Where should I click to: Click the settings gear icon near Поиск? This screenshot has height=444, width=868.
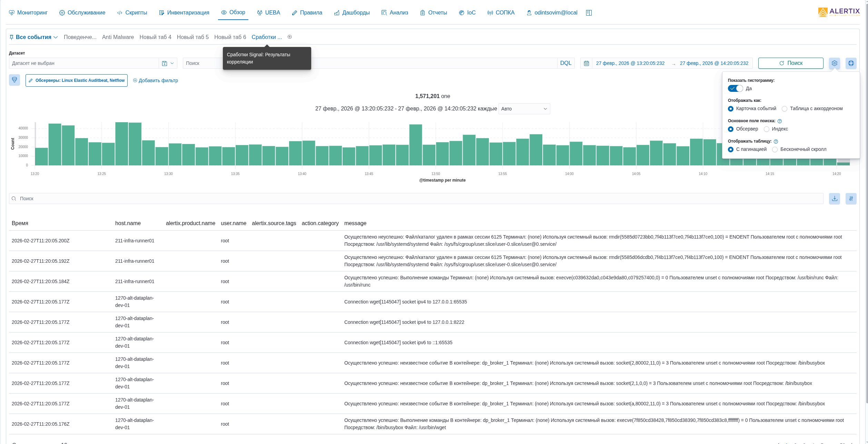coord(834,63)
